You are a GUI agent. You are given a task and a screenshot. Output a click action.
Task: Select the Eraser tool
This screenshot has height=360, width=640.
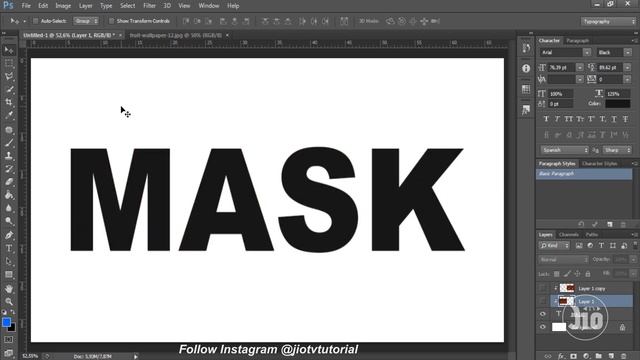(x=9, y=182)
